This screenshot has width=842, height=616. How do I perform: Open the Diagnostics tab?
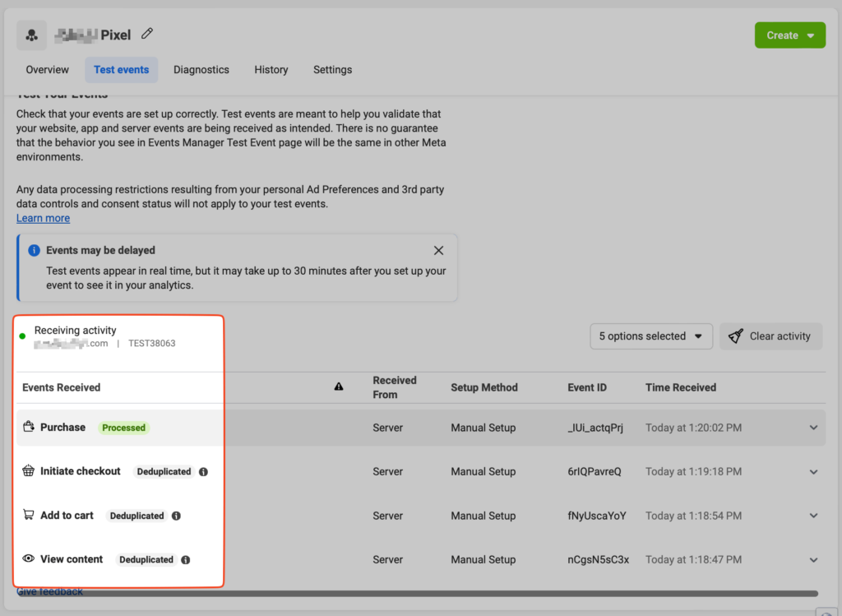(x=201, y=70)
